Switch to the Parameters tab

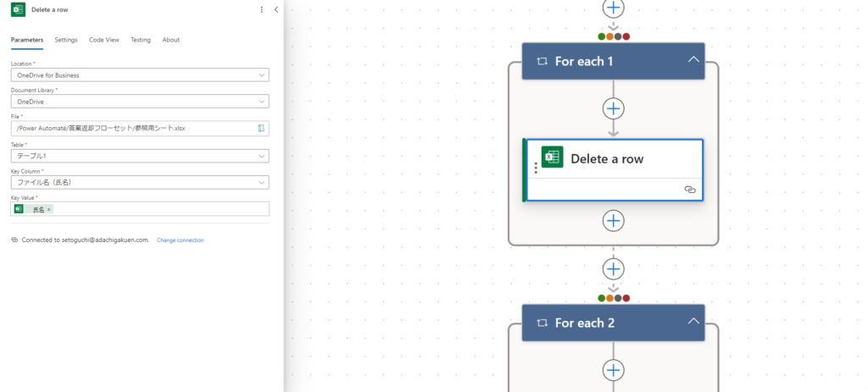(x=27, y=40)
